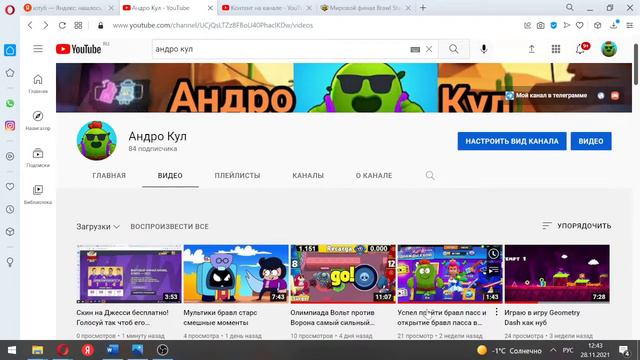Open the upload video icon
The width and height of the screenshot is (640, 360).
tap(531, 49)
